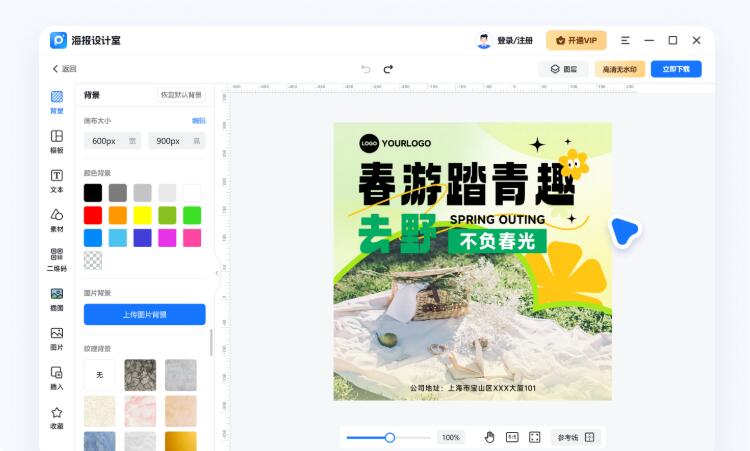
Task: Select the pink marble texture thumbnail
Action: (140, 411)
